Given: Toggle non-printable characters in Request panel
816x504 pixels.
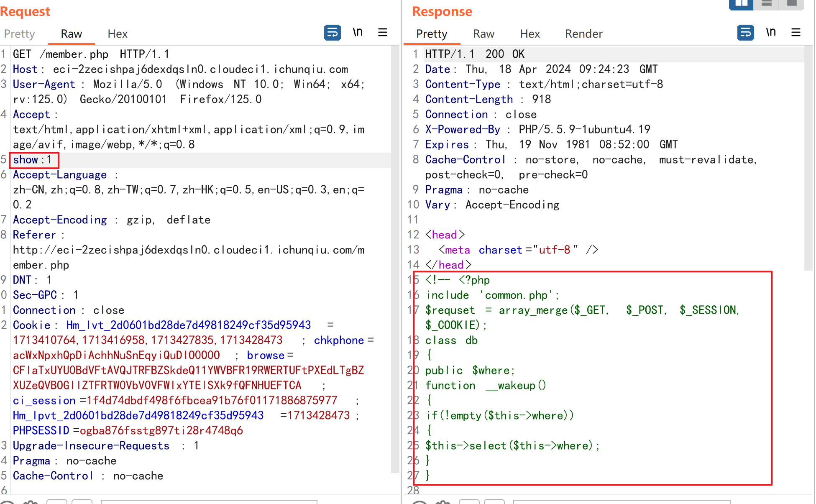Looking at the screenshot, I should click(x=358, y=33).
